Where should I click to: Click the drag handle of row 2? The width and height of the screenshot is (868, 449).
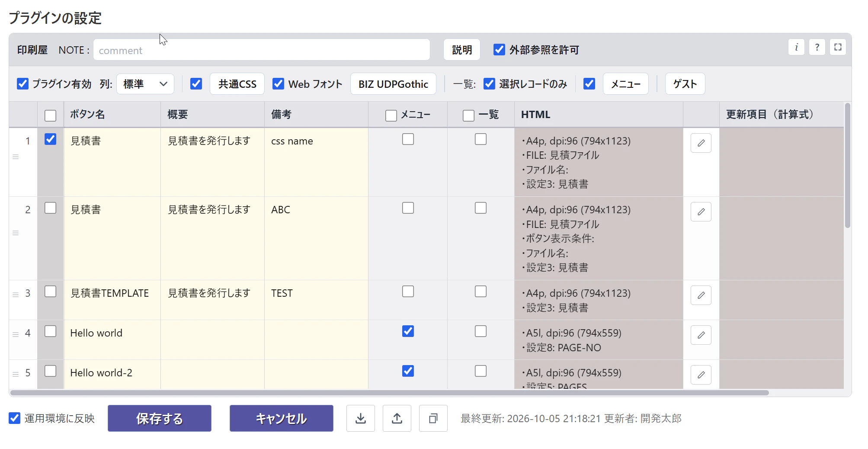16,233
